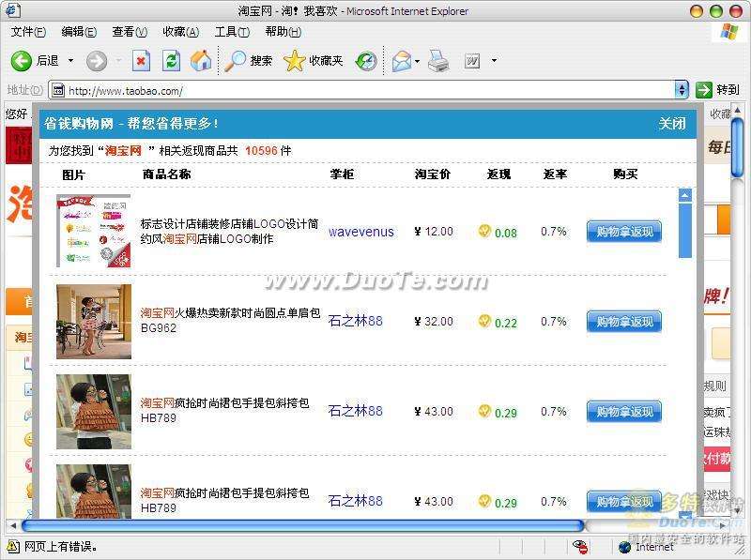This screenshot has height=560, width=751.
Task: Click the gold coin icon next to 0.22
Action: tap(484, 321)
